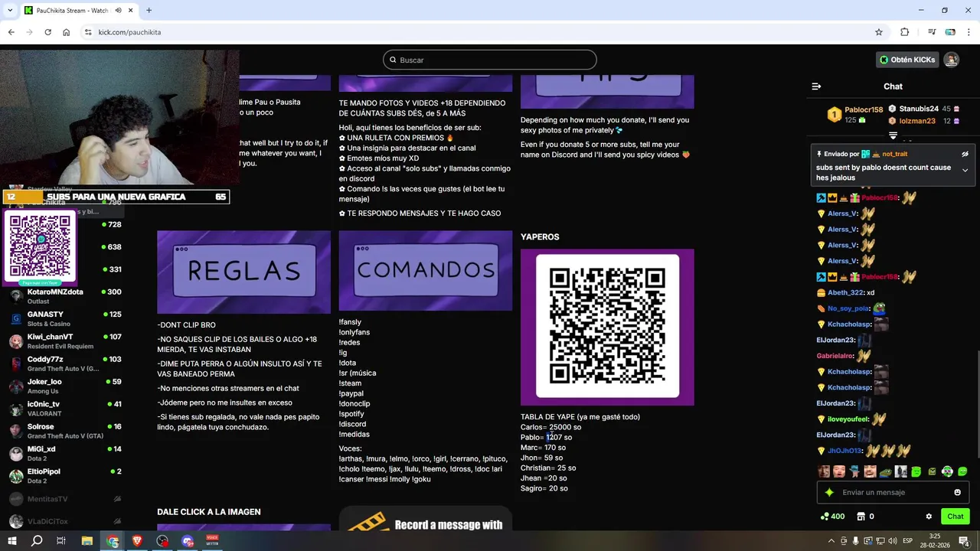Viewport: 980px width, 551px height.
Task: Mute the PauChikita Stream tab audio
Action: click(x=119, y=11)
